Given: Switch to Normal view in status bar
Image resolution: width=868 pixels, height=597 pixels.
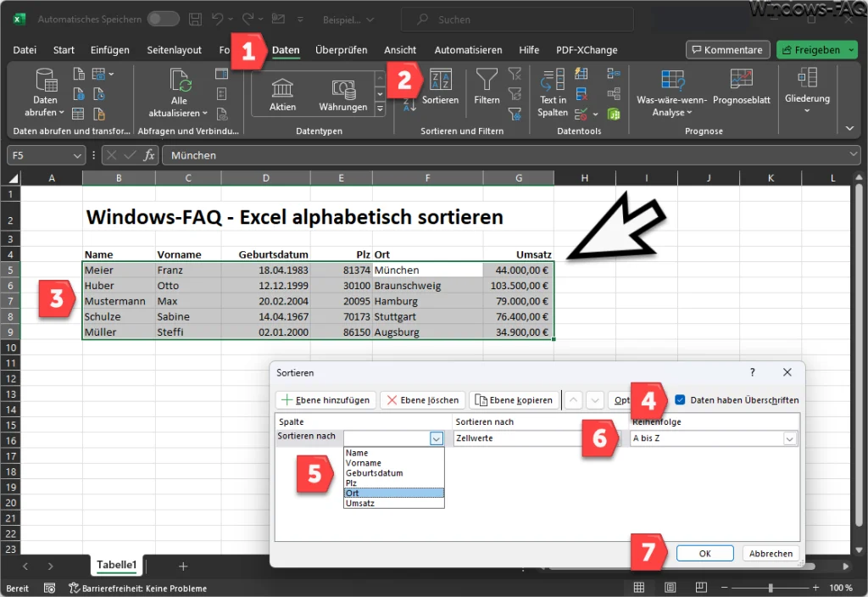Looking at the screenshot, I should coord(639,588).
